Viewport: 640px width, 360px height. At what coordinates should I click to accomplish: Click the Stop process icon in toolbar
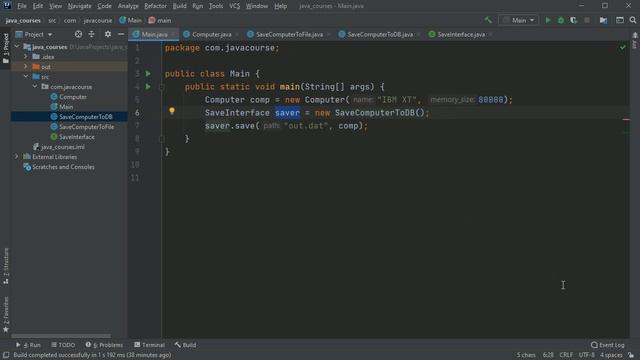(x=587, y=20)
